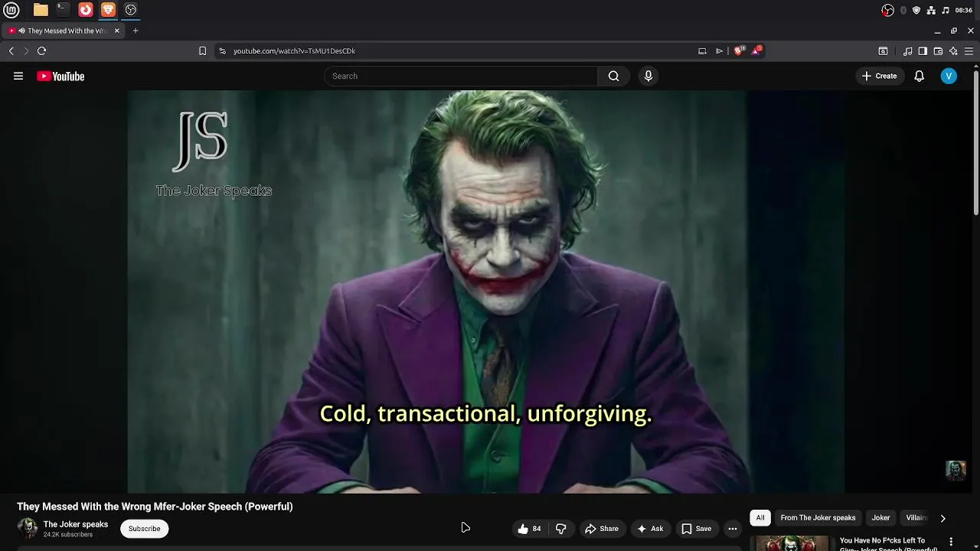Open the Brave playlist music icon
Screen dimensions: 980x551
pyautogui.click(x=907, y=51)
